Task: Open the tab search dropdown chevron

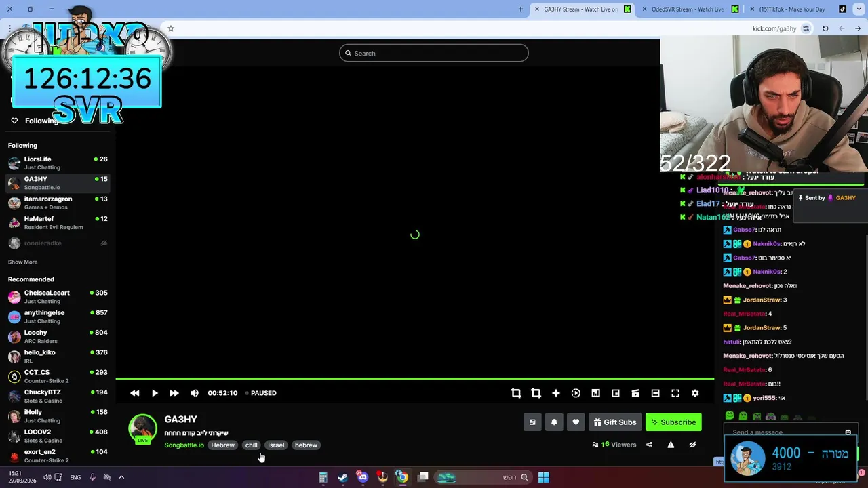Action: (x=859, y=9)
